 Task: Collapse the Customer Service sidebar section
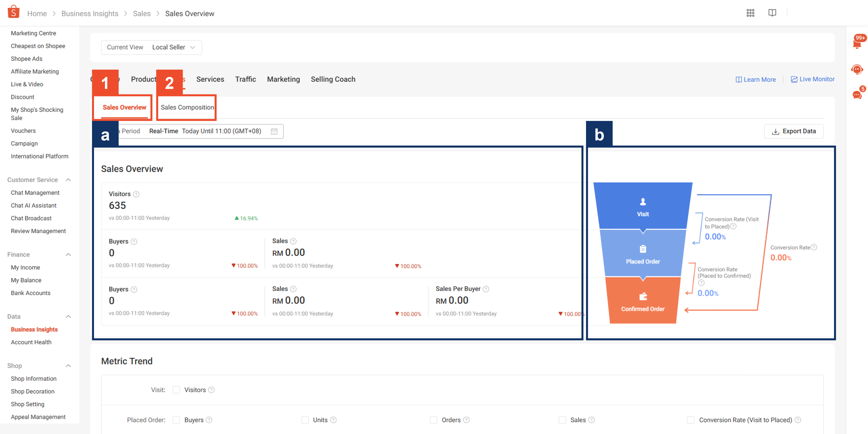coord(68,180)
